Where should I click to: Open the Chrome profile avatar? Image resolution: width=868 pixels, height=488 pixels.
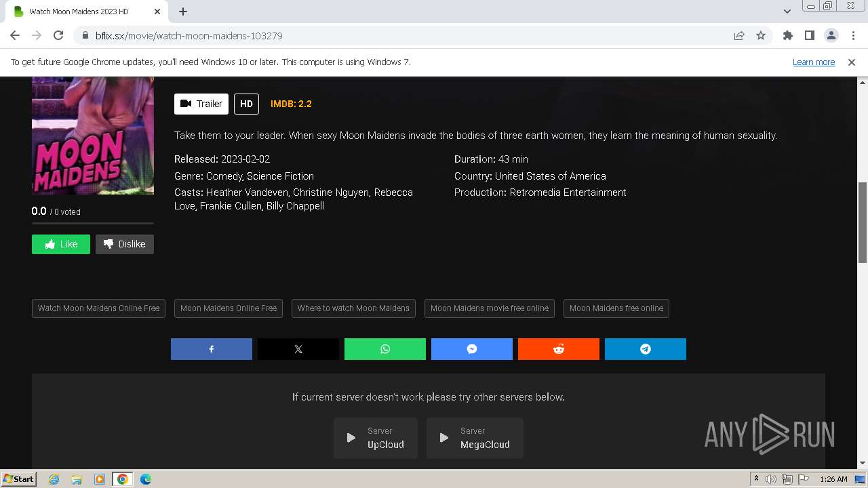point(831,35)
